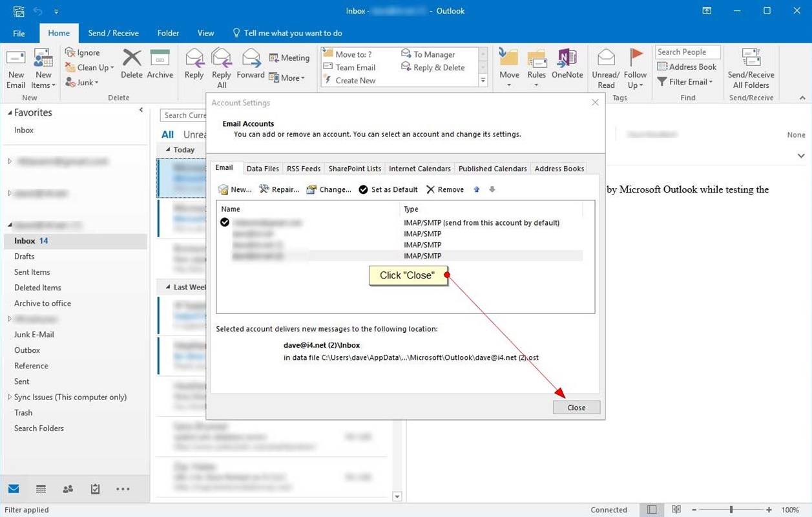This screenshot has height=517, width=812.
Task: Collapse the ribbon
Action: 802,98
